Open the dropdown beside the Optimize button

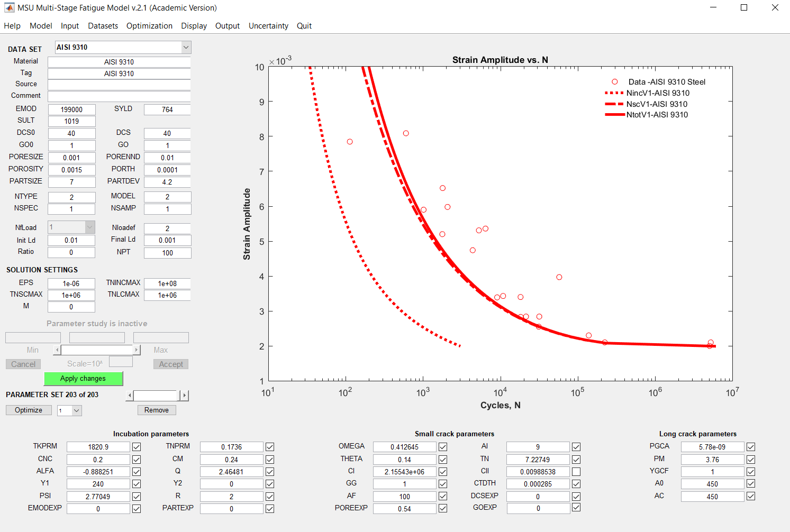tap(77, 411)
